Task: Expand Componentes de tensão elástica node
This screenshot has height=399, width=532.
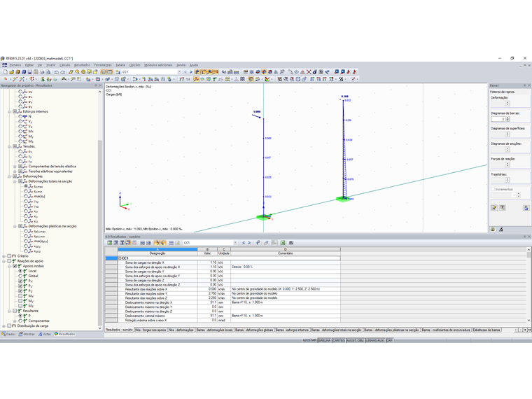Action: point(15,167)
